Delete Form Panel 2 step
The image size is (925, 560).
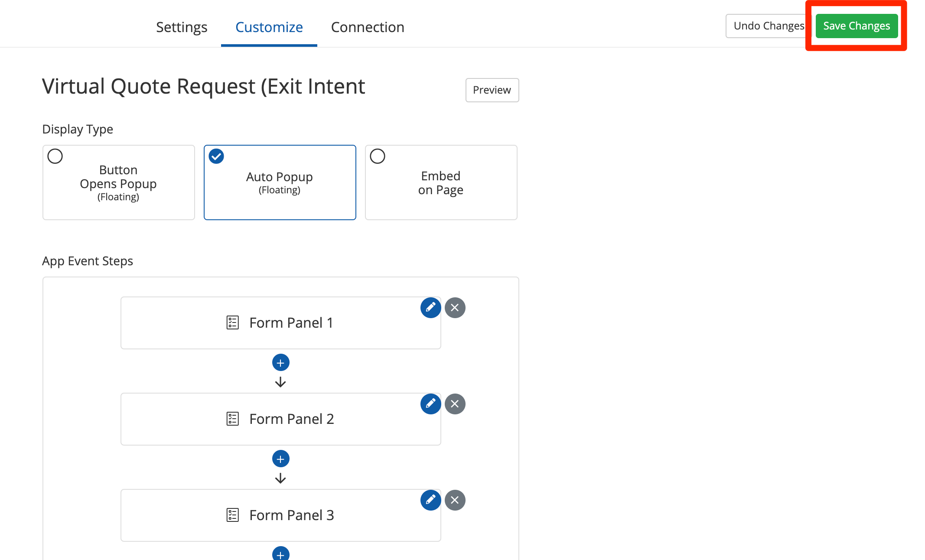[x=455, y=404]
